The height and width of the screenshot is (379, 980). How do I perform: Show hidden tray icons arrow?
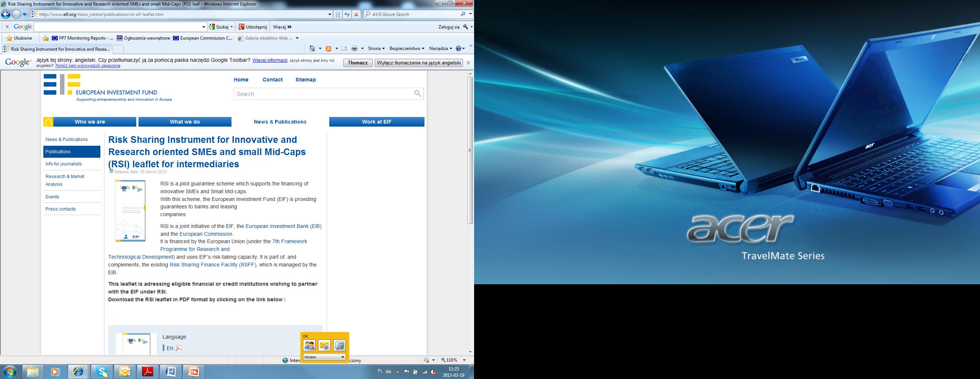pyautogui.click(x=397, y=372)
